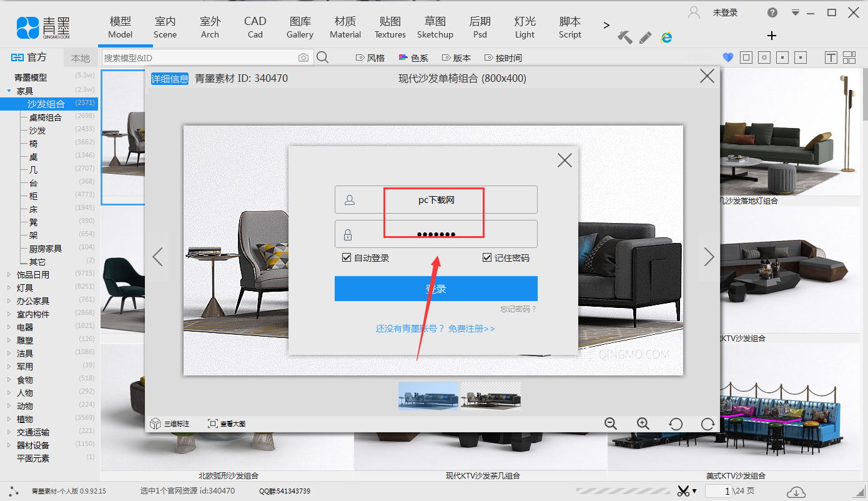The width and height of the screenshot is (868, 501).
Task: Uncheck the 记住密码 remember password checkbox
Action: pos(487,257)
